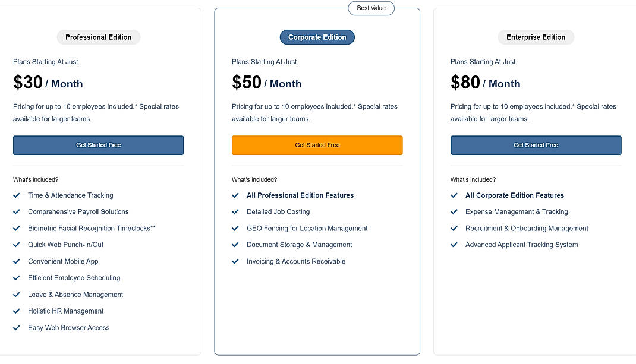Click the Best Value badge
Image resolution: width=636 pixels, height=364 pixels.
[x=371, y=8]
